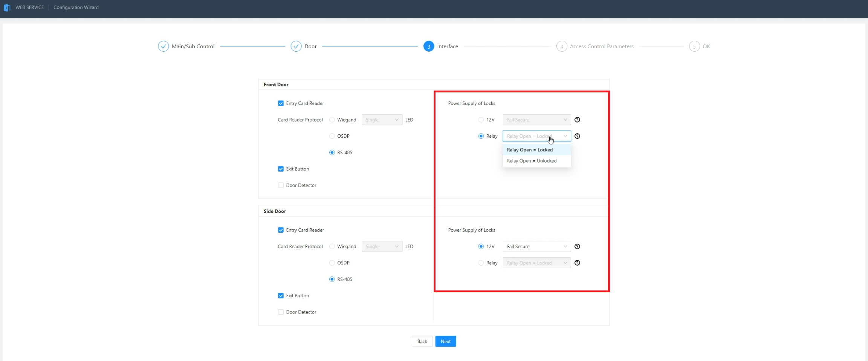The height and width of the screenshot is (361, 868).
Task: Open Side Door Wiegand Single dropdown
Action: tap(382, 246)
